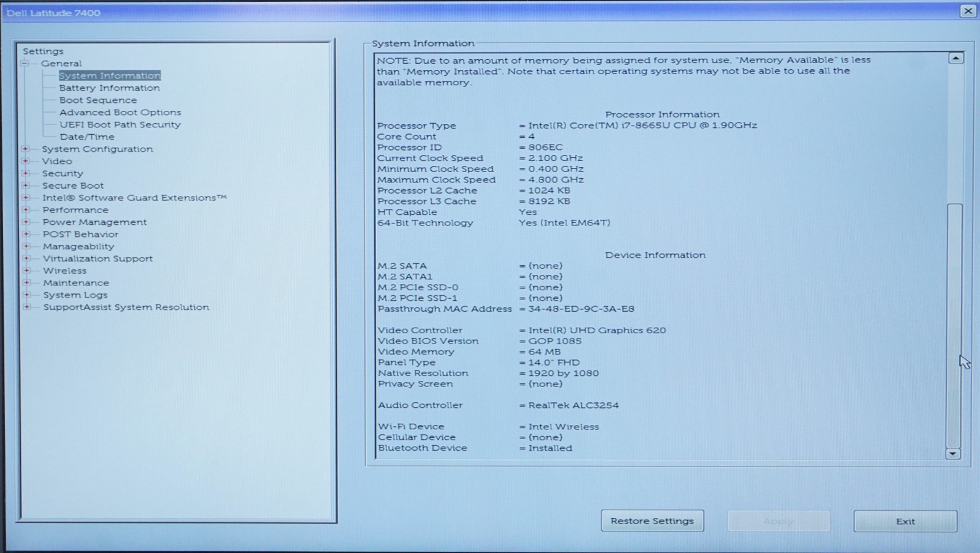Click the Passthrough MAC Address value
Screen dimensions: 980x553
581,309
